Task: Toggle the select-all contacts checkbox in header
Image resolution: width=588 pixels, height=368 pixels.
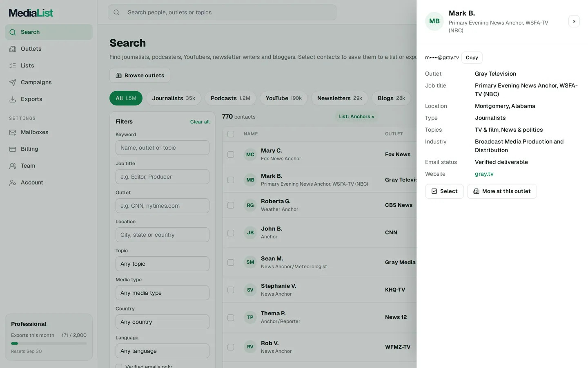Action: click(231, 134)
